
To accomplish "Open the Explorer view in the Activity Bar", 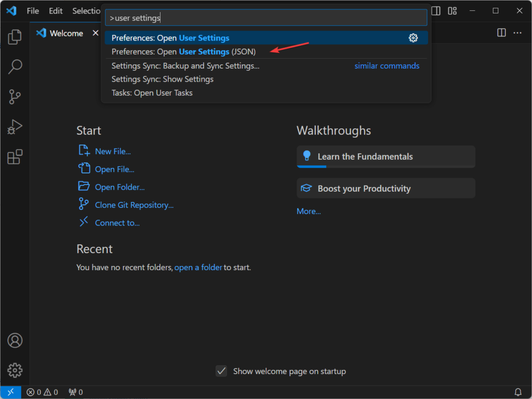I will pyautogui.click(x=15, y=36).
